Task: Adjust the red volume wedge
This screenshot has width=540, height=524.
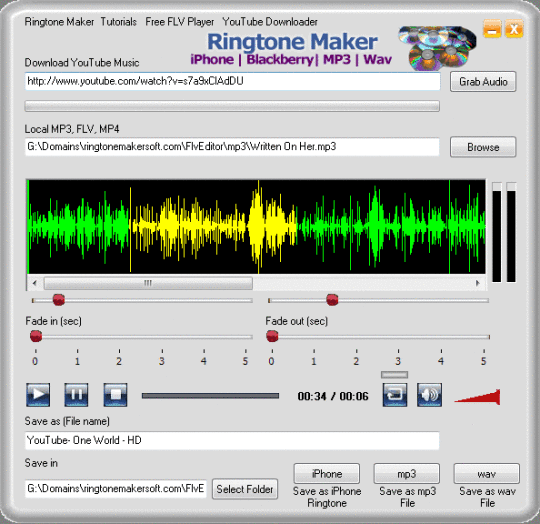Action: pyautogui.click(x=477, y=397)
